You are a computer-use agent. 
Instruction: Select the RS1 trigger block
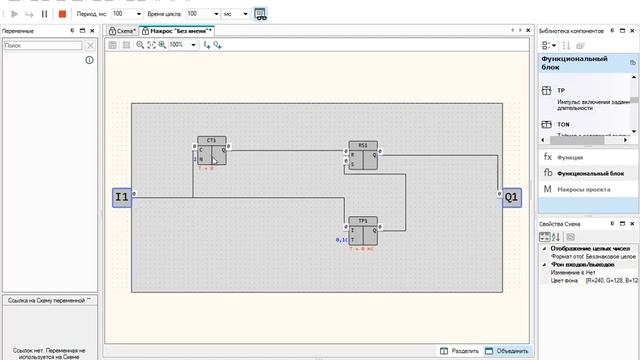[363, 156]
